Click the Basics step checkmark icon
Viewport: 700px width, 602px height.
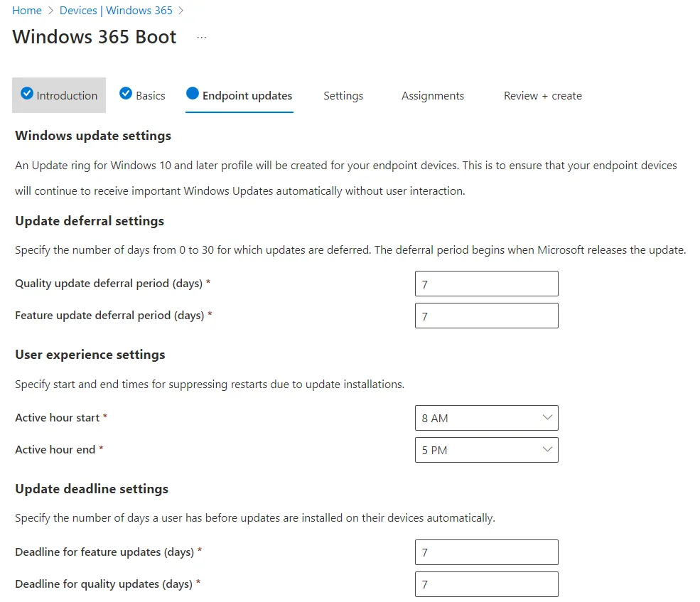(126, 93)
